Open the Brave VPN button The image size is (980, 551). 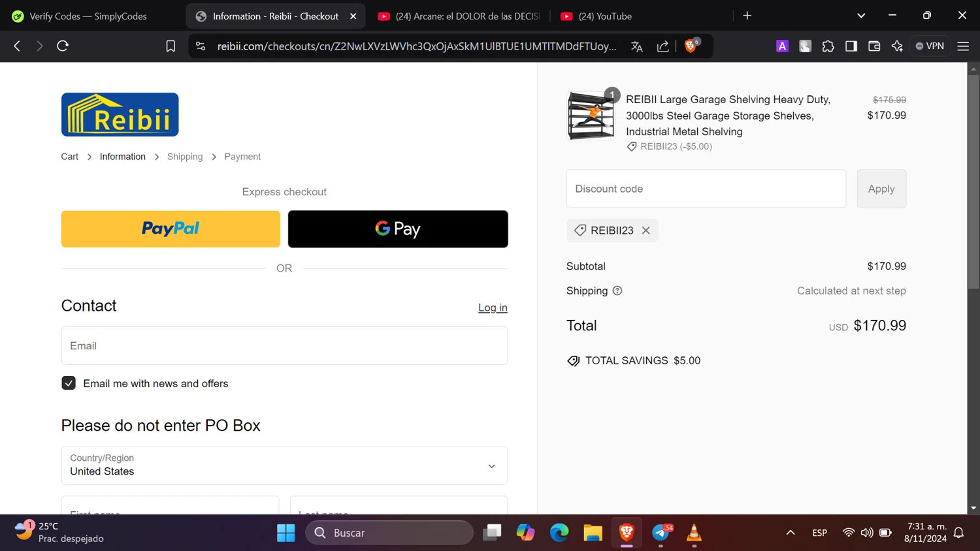tap(930, 46)
